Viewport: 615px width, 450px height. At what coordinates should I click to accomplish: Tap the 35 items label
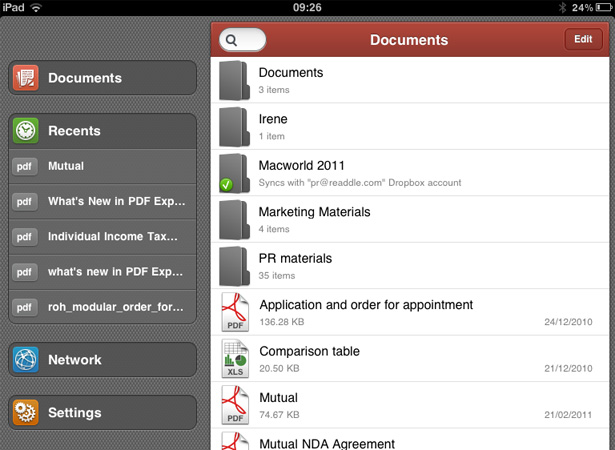(277, 276)
